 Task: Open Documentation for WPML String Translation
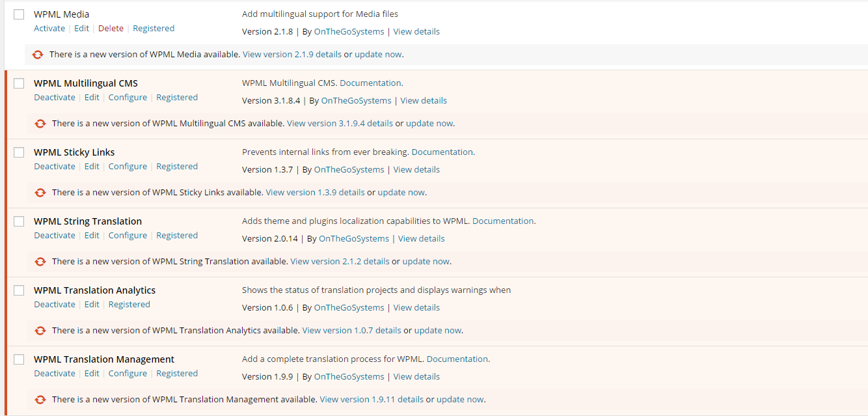(503, 221)
